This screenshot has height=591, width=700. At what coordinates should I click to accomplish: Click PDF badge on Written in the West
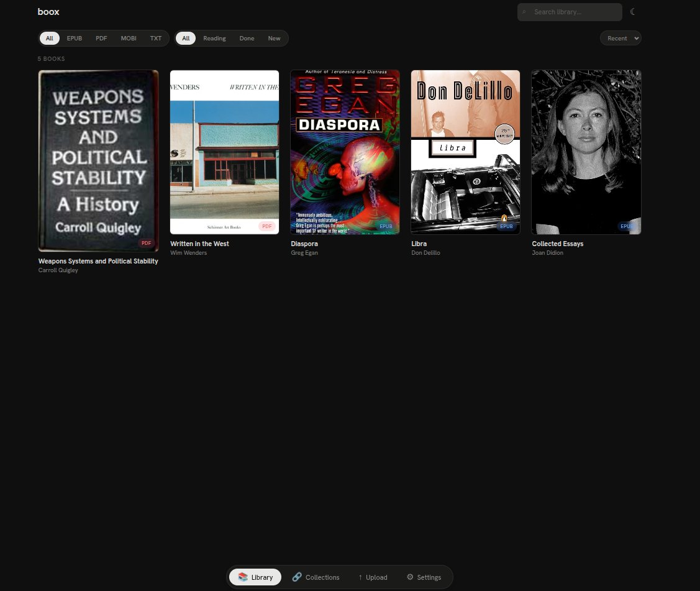[267, 226]
